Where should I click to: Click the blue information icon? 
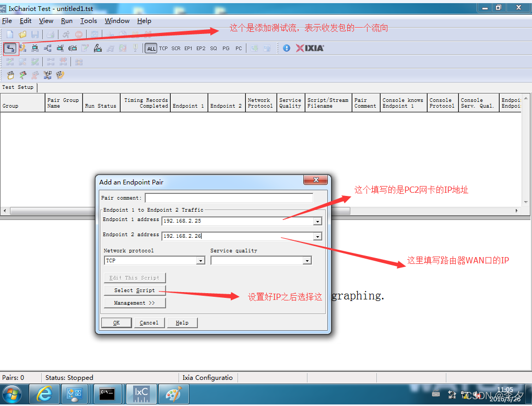286,48
